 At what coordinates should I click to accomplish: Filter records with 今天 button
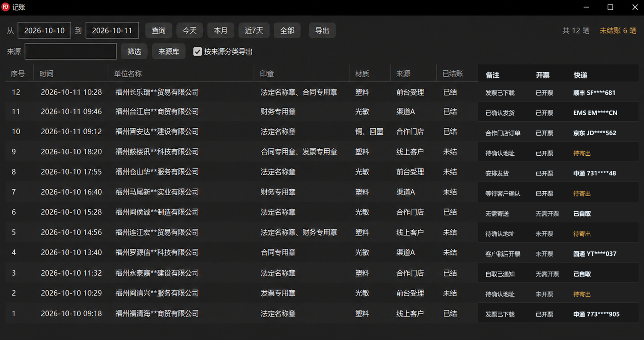[x=190, y=30]
